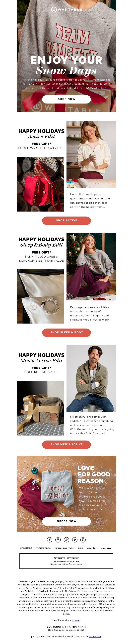Open the Twitter social icon

tap(75, 539)
